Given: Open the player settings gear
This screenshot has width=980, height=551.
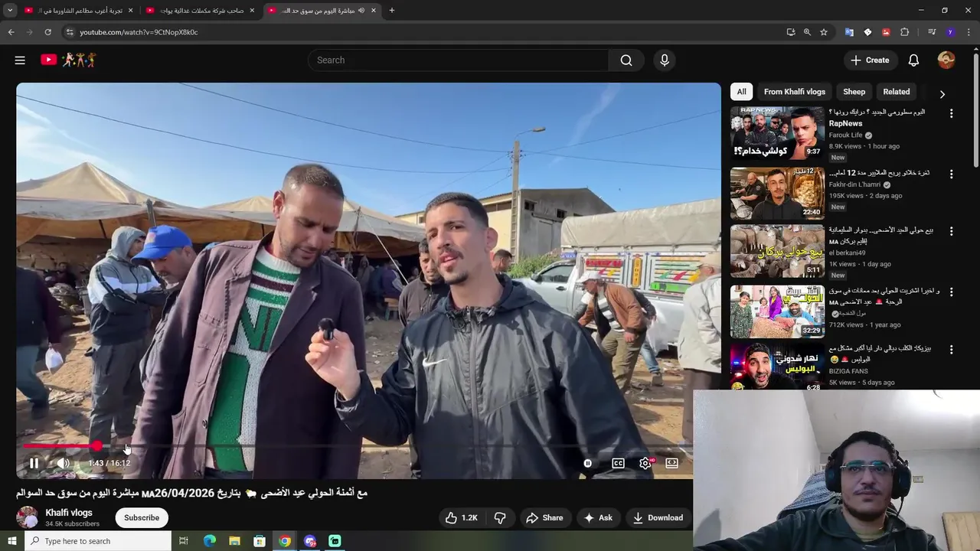Looking at the screenshot, I should pos(645,463).
